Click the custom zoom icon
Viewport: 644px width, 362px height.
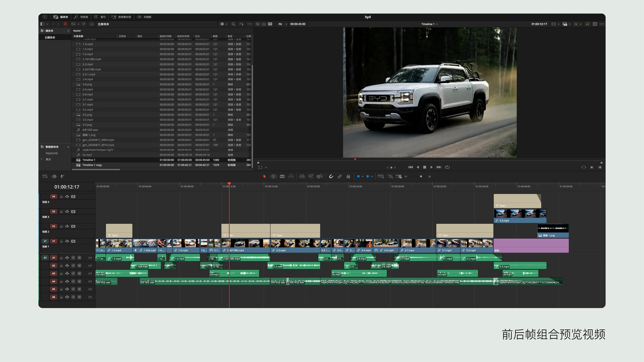pyautogui.click(x=399, y=176)
